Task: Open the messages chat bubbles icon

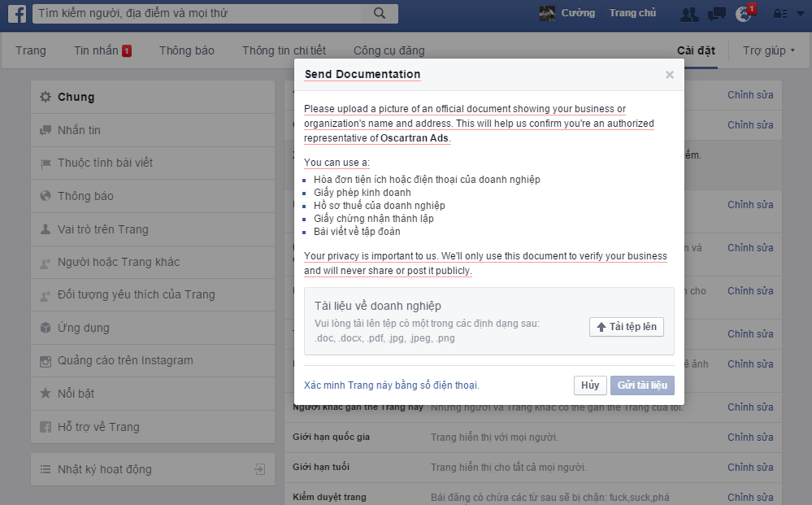Action: click(x=716, y=14)
